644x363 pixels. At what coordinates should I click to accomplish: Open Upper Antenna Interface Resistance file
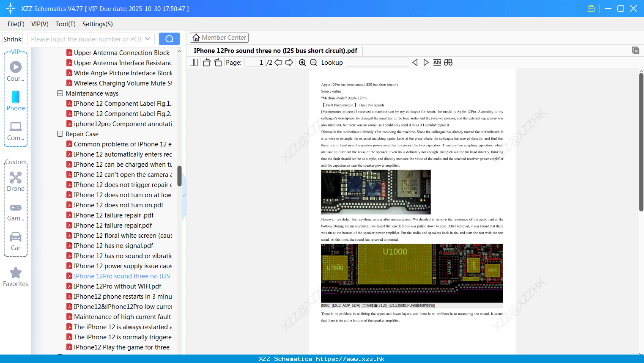point(119,63)
